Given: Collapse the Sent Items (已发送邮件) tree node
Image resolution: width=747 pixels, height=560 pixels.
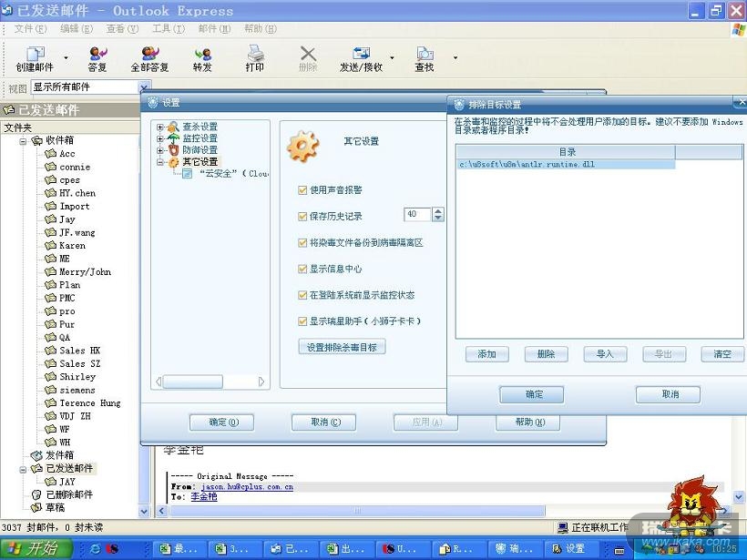Looking at the screenshot, I should 23,470.
